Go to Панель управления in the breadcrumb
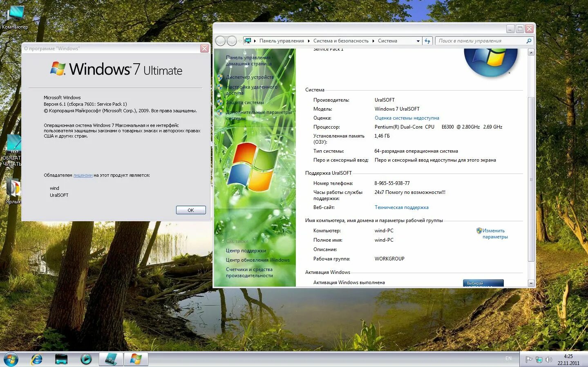Image resolution: width=588 pixels, height=367 pixels. (x=282, y=41)
